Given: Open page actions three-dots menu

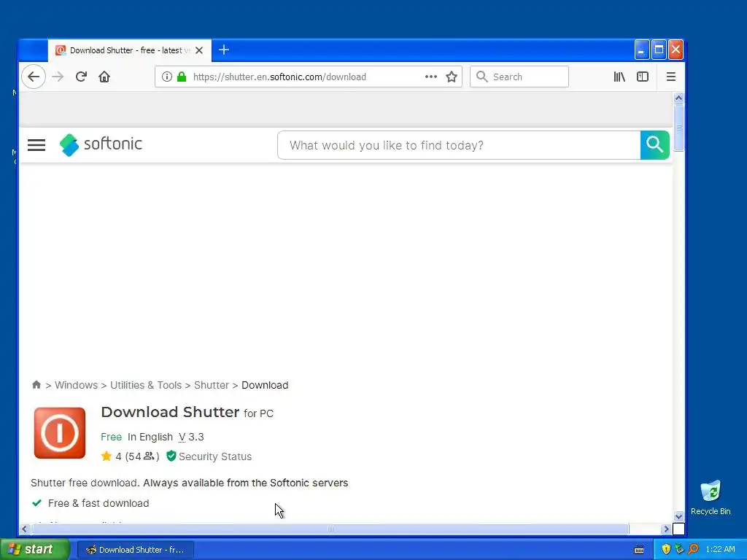Looking at the screenshot, I should (x=430, y=77).
